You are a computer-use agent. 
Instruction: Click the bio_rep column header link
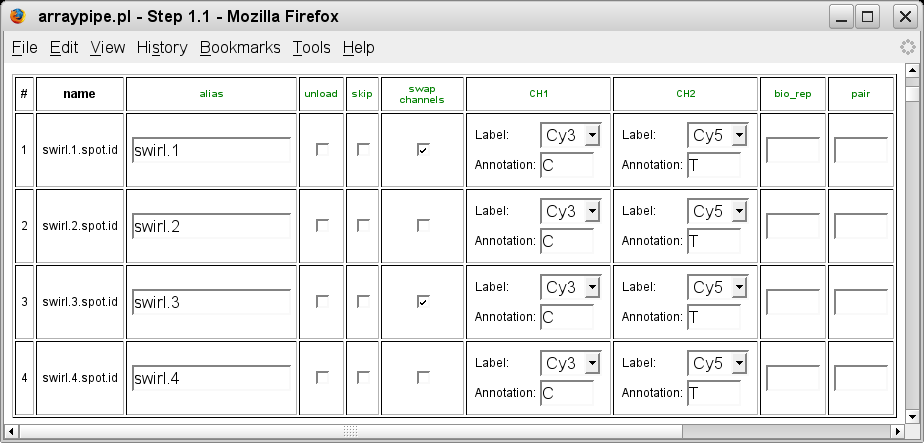tap(793, 94)
